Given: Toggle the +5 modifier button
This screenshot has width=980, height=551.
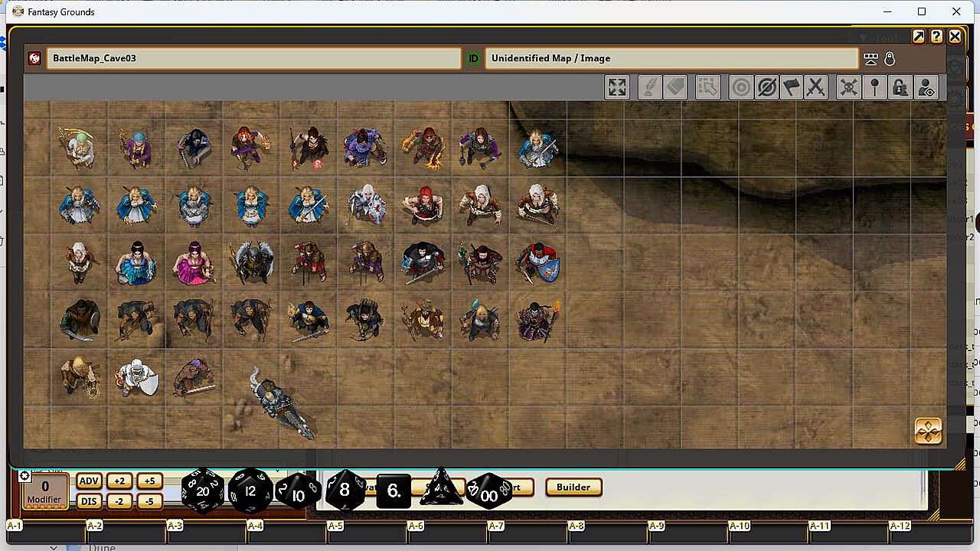Looking at the screenshot, I should coord(149,481).
